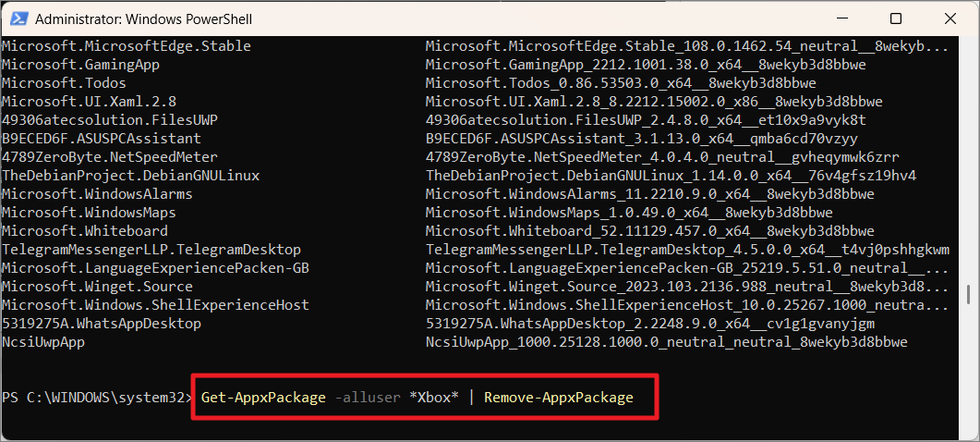Click '4789ZeroByte.NetSpeedMeter' in the left name column
Viewport: 980px width, 442px height.
(110, 157)
